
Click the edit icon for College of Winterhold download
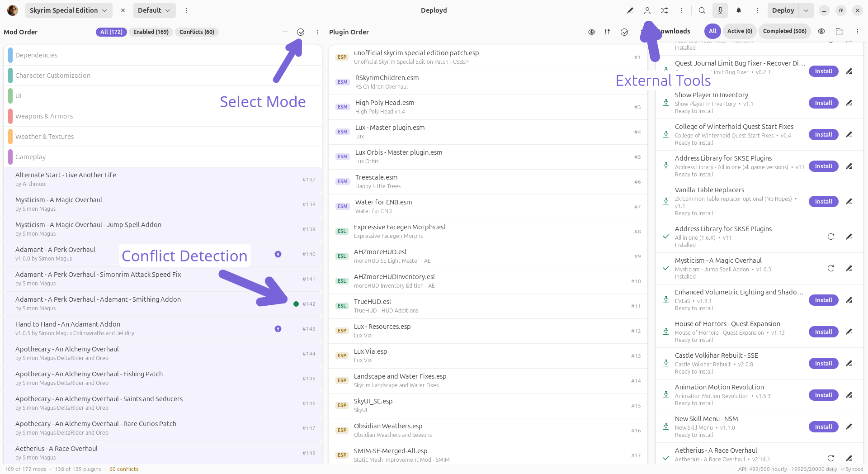[x=849, y=135]
